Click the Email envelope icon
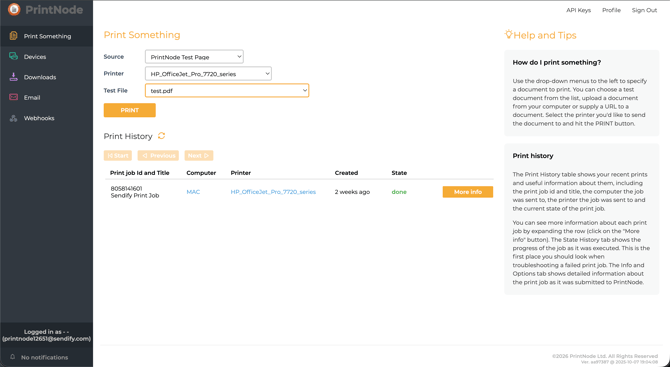This screenshot has width=670, height=367. pyautogui.click(x=14, y=97)
